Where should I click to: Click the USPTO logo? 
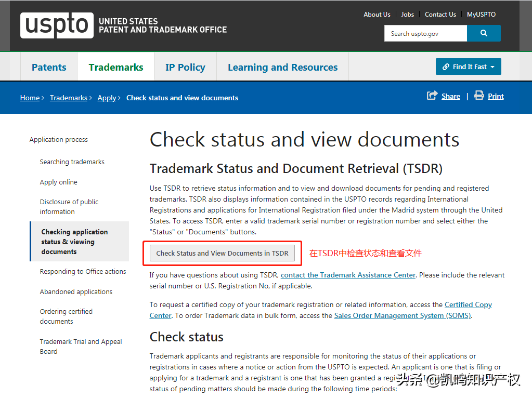57,25
